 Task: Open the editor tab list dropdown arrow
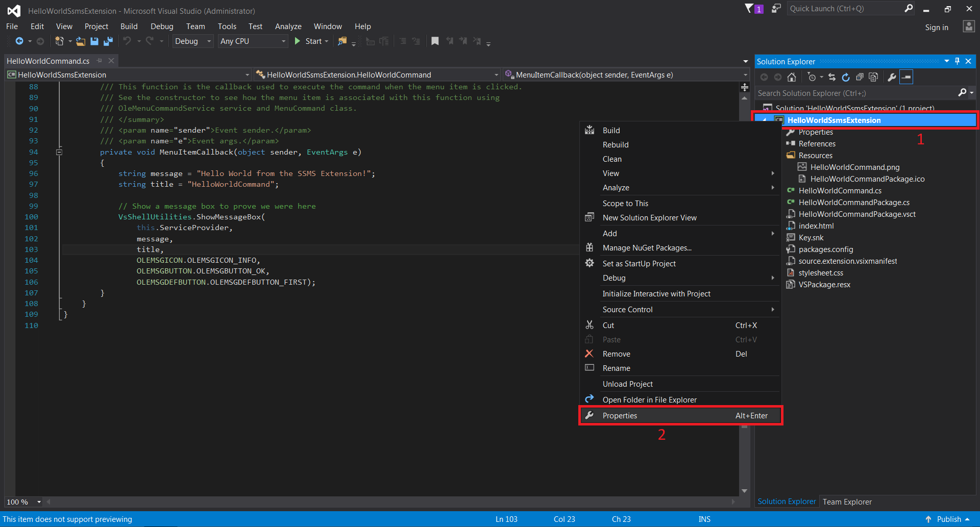point(746,61)
